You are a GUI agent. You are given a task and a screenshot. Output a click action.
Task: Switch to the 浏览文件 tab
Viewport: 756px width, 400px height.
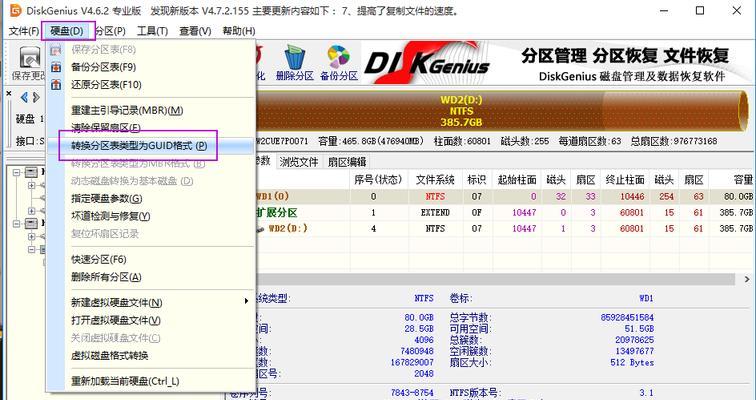(299, 162)
